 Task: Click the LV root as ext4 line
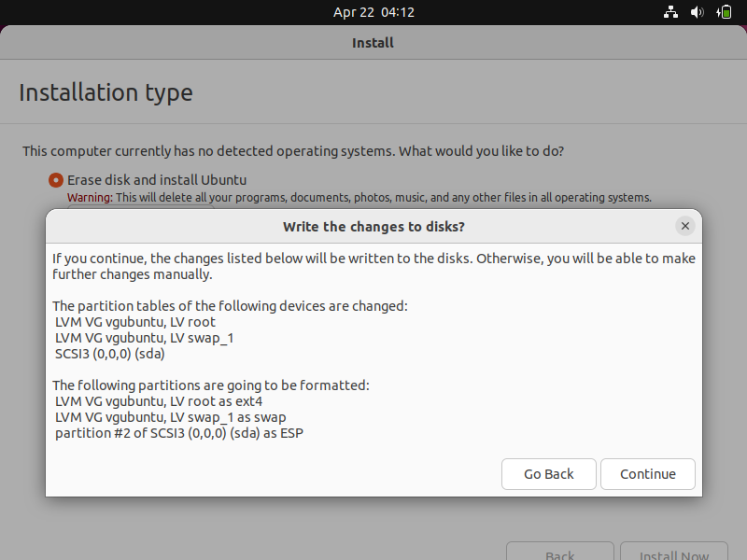(x=159, y=401)
